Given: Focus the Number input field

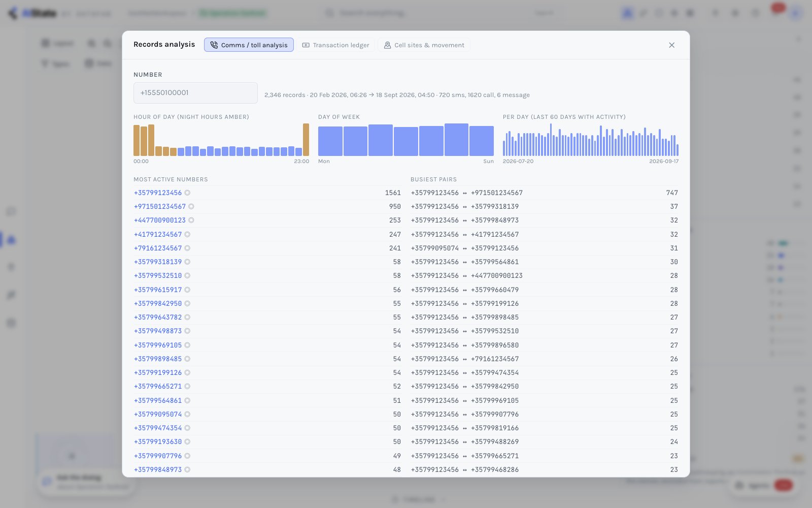Looking at the screenshot, I should pyautogui.click(x=195, y=93).
